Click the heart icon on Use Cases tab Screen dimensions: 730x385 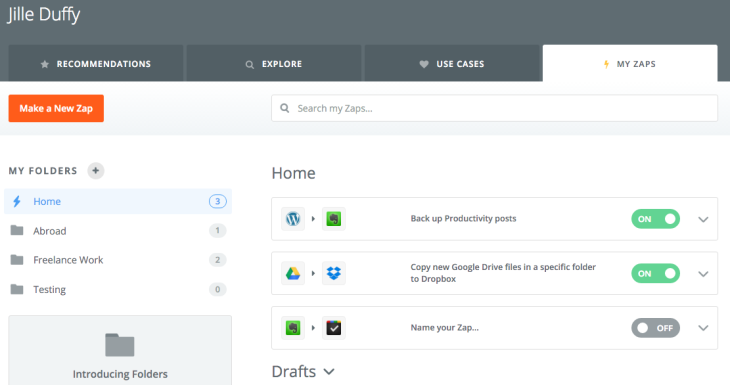pos(424,64)
